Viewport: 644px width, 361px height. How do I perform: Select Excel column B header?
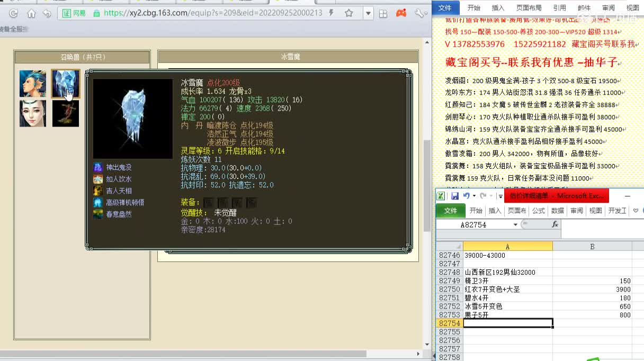(592, 246)
